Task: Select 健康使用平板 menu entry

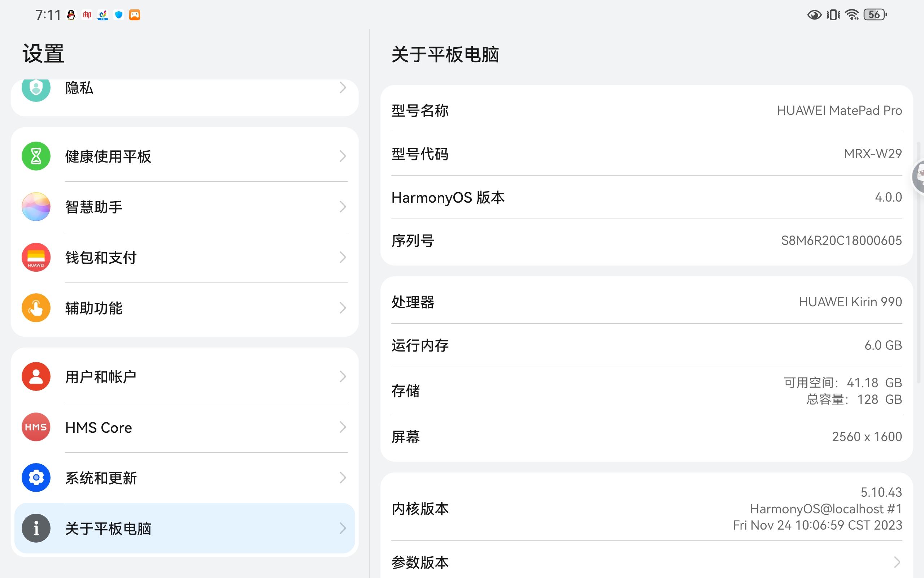Action: pyautogui.click(x=185, y=156)
